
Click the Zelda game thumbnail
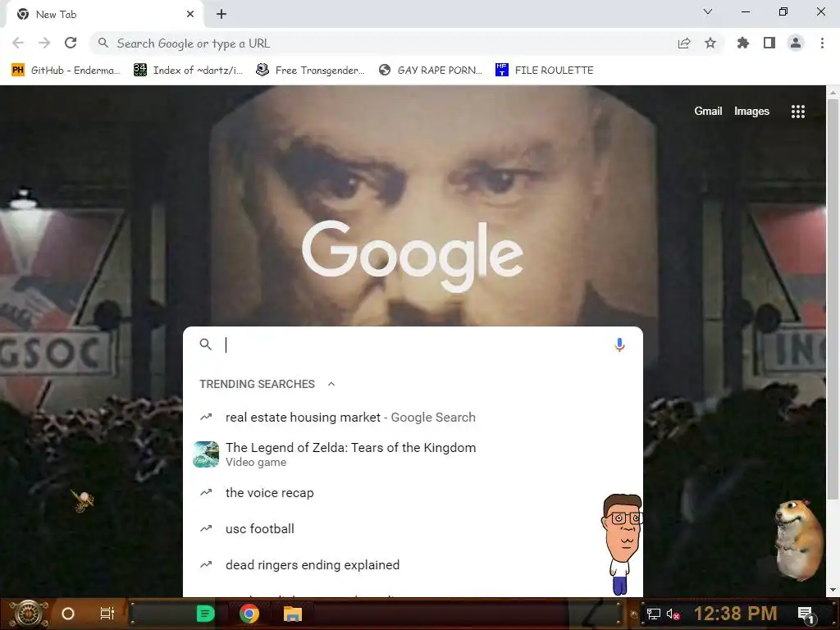206,454
